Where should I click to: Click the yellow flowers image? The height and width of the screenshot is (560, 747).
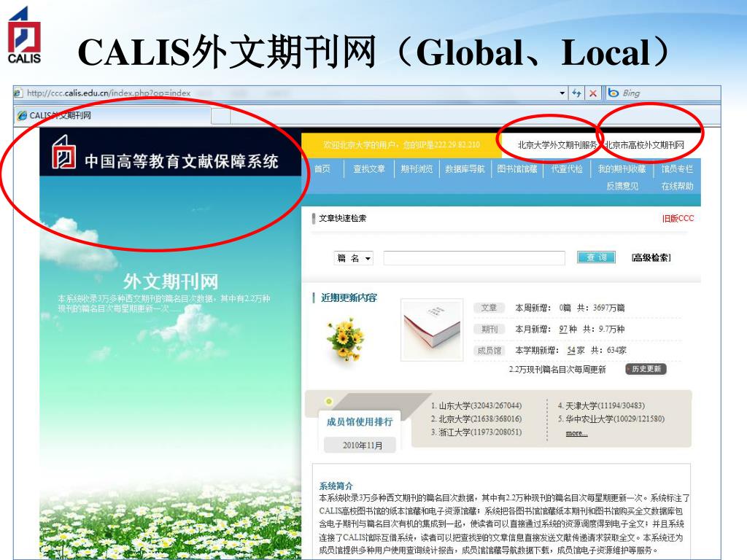(x=345, y=340)
